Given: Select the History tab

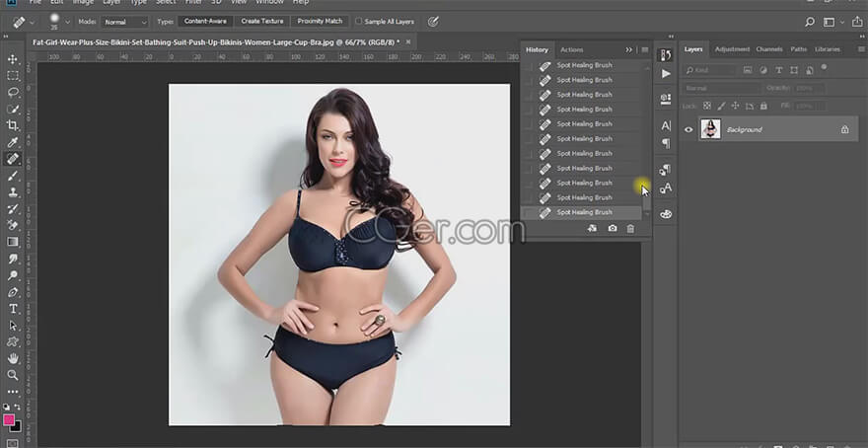Looking at the screenshot, I should click(x=537, y=50).
